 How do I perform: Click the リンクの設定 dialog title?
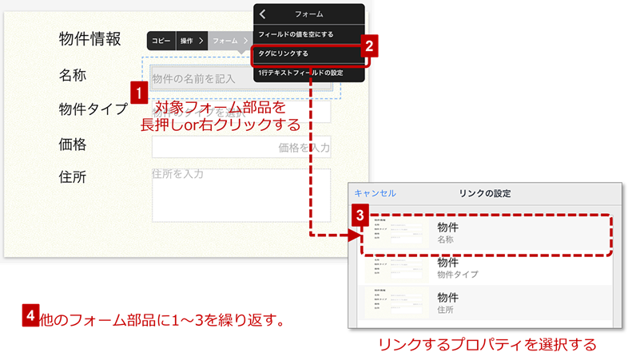[485, 193]
